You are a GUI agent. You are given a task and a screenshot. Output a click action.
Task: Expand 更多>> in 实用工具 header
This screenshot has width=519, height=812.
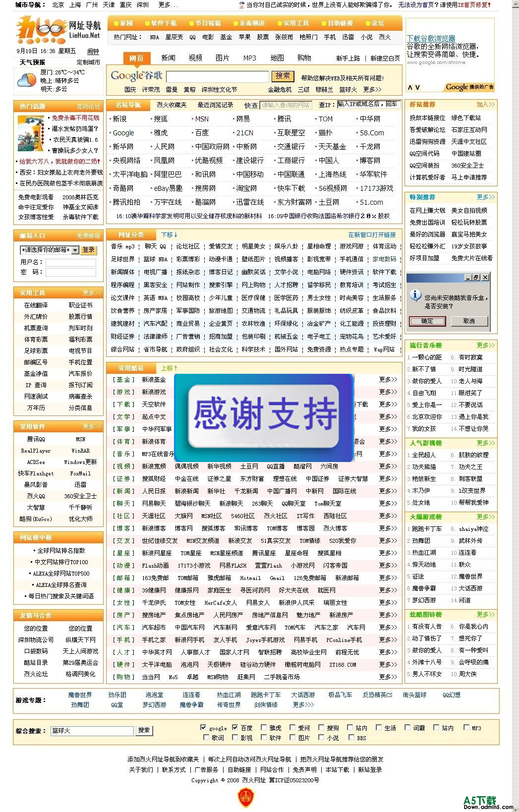92,292
